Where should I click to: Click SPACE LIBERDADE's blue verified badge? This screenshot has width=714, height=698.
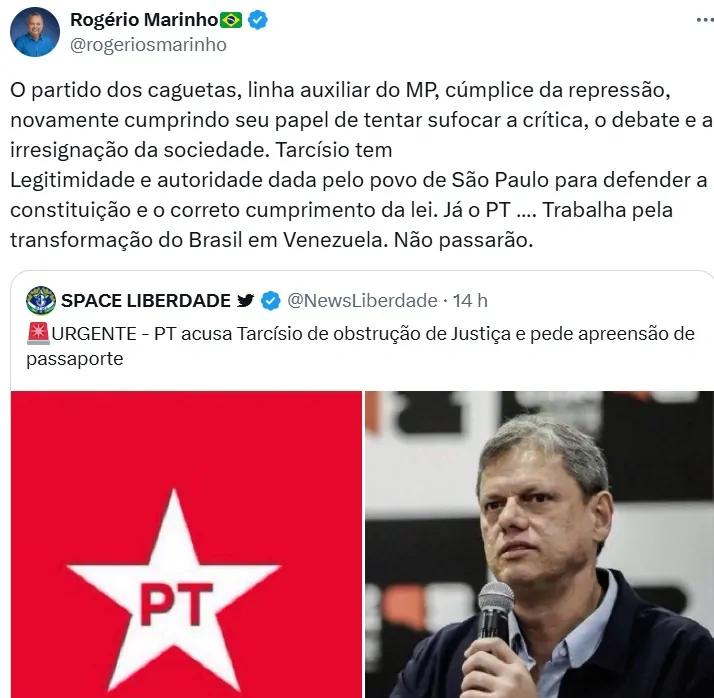coord(270,301)
